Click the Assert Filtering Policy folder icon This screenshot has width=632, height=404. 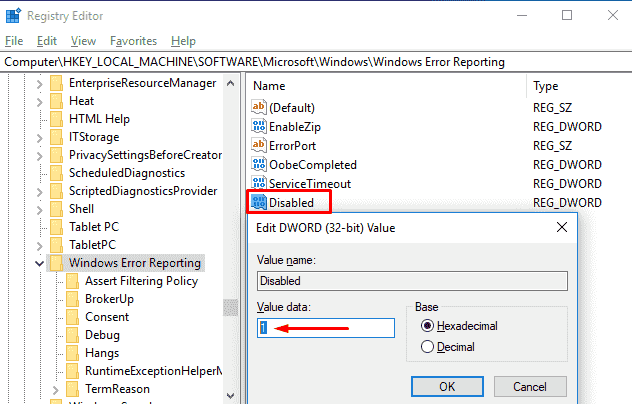click(x=73, y=281)
